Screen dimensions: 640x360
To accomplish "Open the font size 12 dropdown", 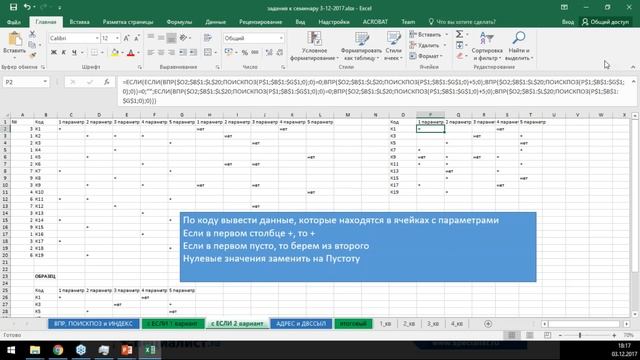I will (118, 38).
